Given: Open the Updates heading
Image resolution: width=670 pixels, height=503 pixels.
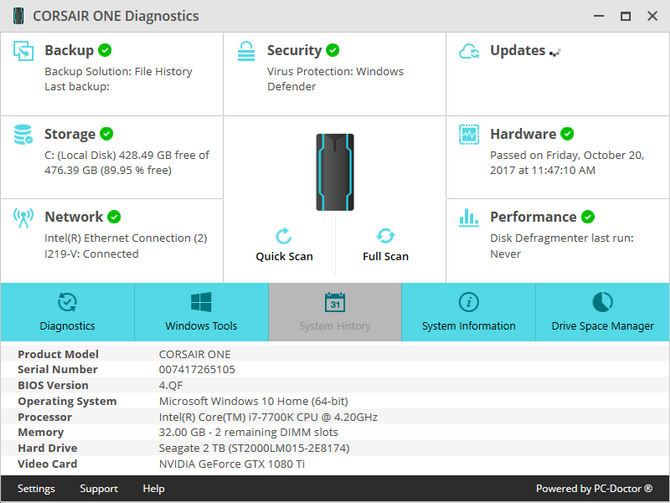Looking at the screenshot, I should click(518, 50).
